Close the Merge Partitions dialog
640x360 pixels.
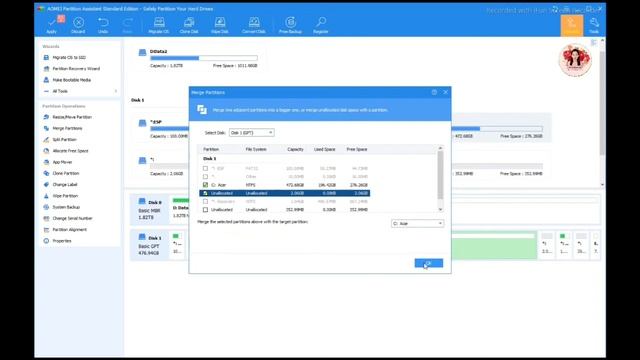coord(445,92)
